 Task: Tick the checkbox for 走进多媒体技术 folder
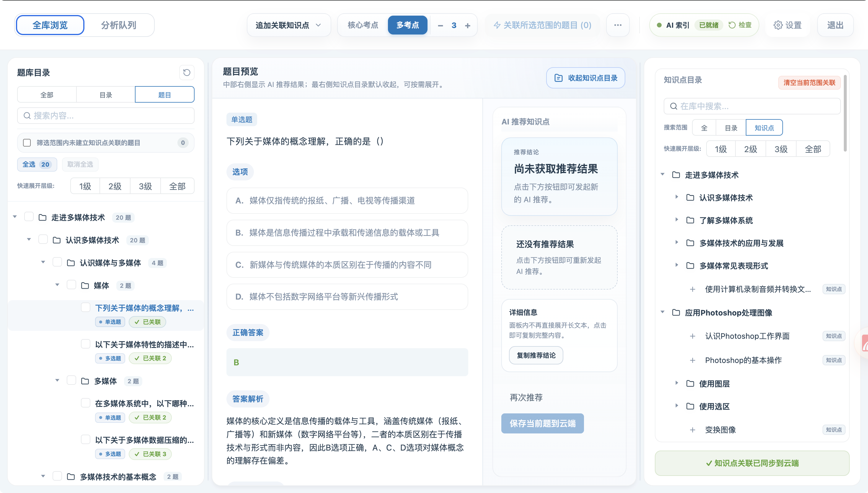(29, 217)
